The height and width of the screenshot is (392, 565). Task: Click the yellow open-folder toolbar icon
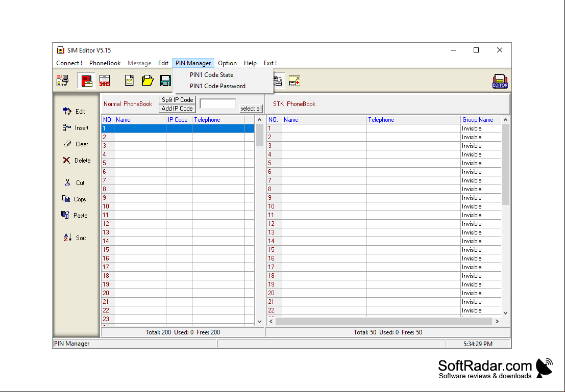[148, 80]
